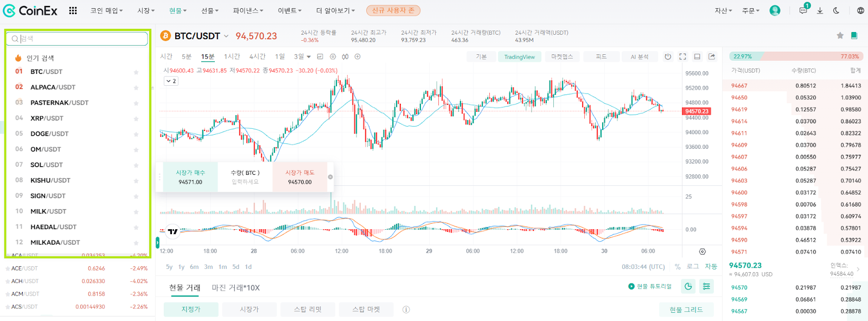Select the Stop Limit order type
The height and width of the screenshot is (321, 868).
(308, 310)
